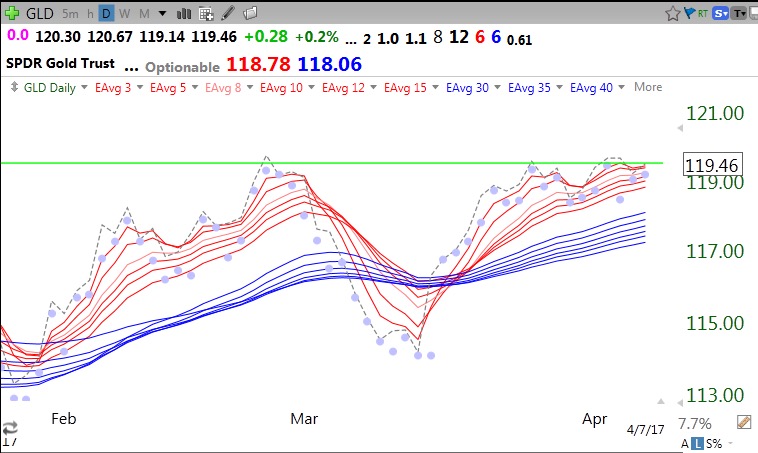Click the EAvg 40 indicator label
This screenshot has height=453, width=758.
[591, 88]
